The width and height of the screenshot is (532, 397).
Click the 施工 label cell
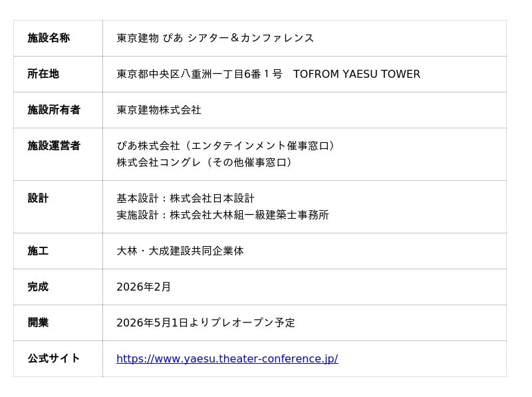38,251
